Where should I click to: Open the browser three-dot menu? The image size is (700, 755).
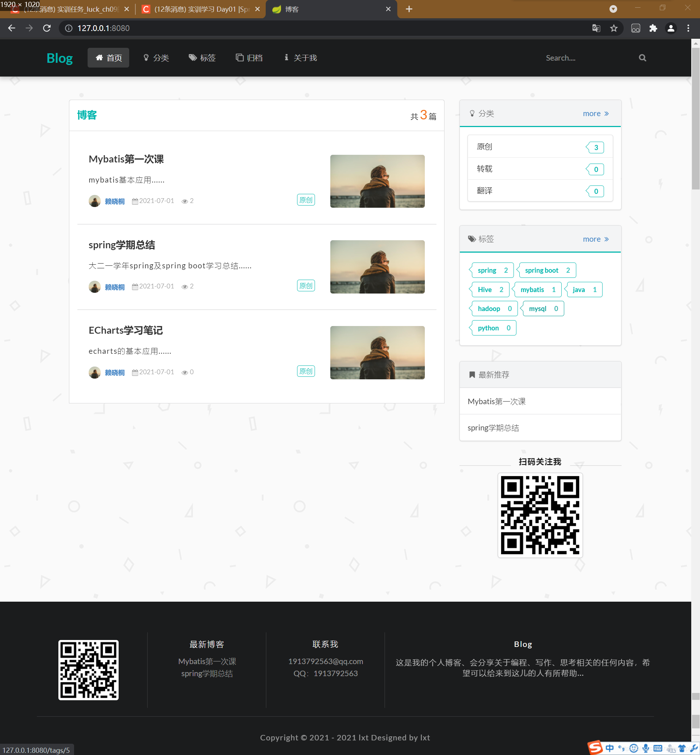pos(689,28)
